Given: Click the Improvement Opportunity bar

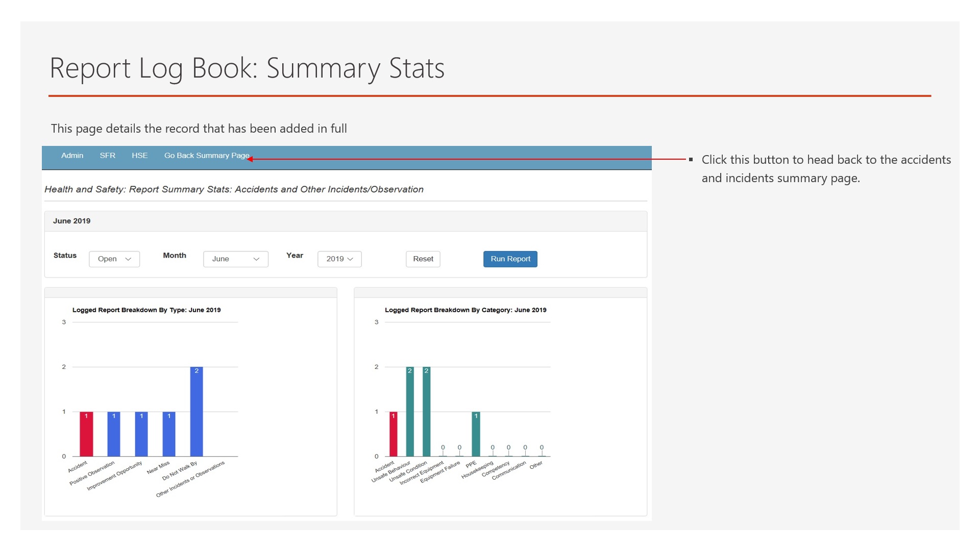Looking at the screenshot, I should click(141, 435).
